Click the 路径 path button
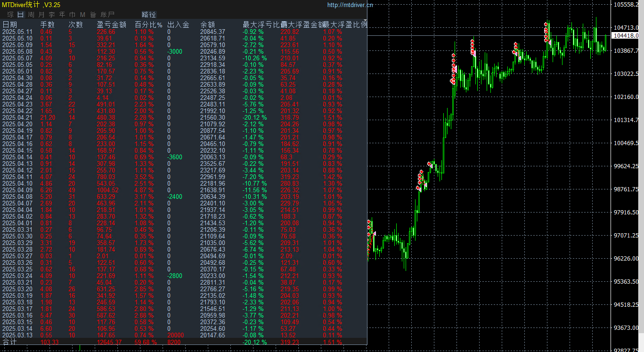The height and width of the screenshot is (352, 644). tap(148, 15)
